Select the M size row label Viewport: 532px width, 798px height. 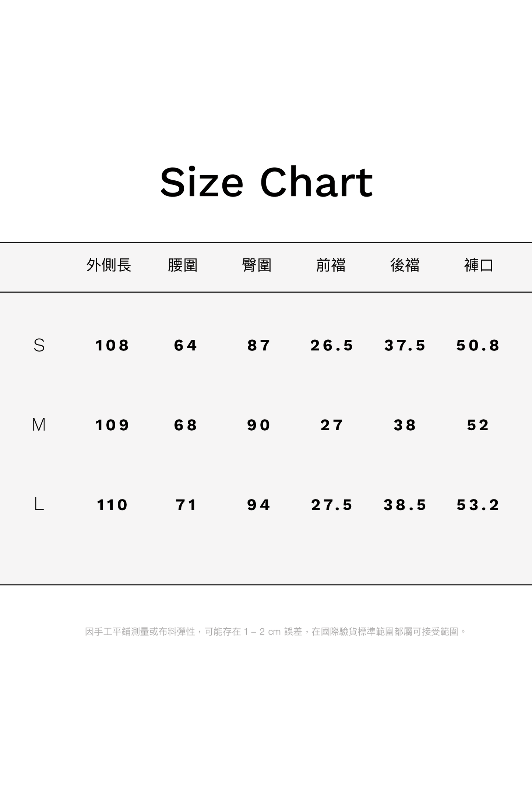(x=39, y=425)
